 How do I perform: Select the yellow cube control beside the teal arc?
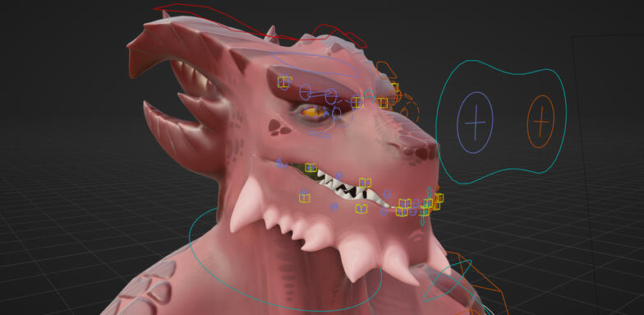point(356,102)
